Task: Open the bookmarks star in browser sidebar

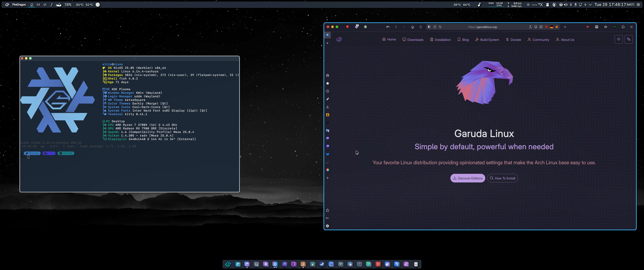Action: [327, 83]
